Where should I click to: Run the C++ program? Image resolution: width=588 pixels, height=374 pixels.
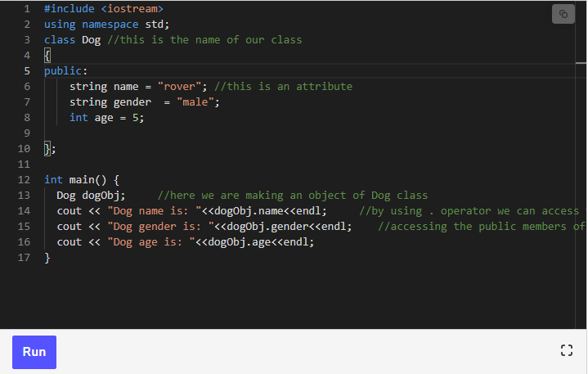34,352
